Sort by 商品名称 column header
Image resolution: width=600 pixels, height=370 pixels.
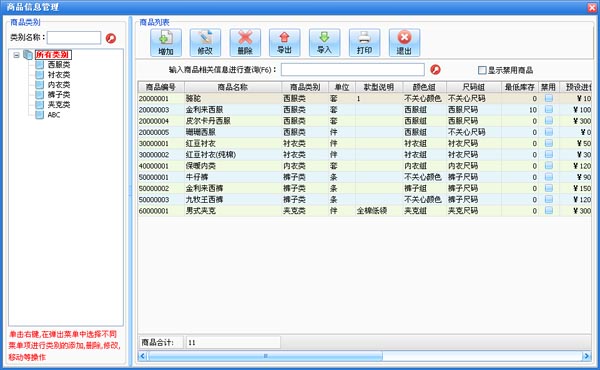tap(233, 87)
